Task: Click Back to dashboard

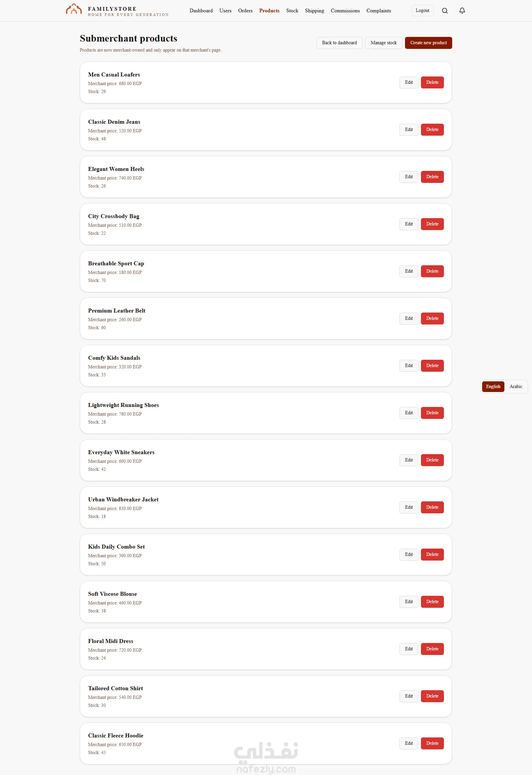Action: 339,43
